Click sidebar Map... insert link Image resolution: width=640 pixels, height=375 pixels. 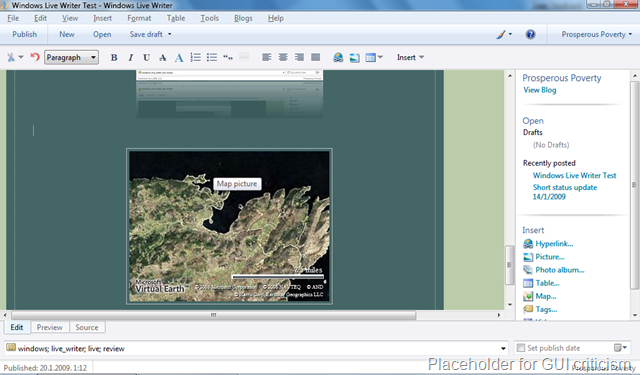pyautogui.click(x=540, y=296)
